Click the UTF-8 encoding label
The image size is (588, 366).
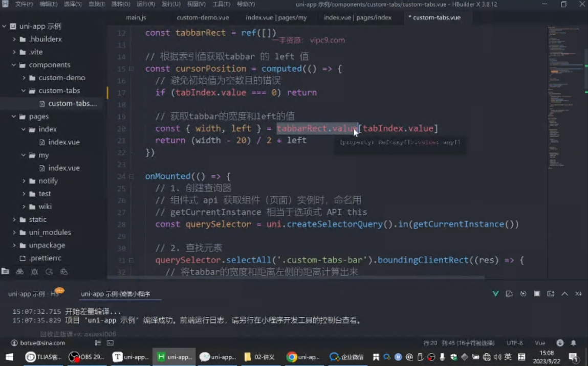514,343
